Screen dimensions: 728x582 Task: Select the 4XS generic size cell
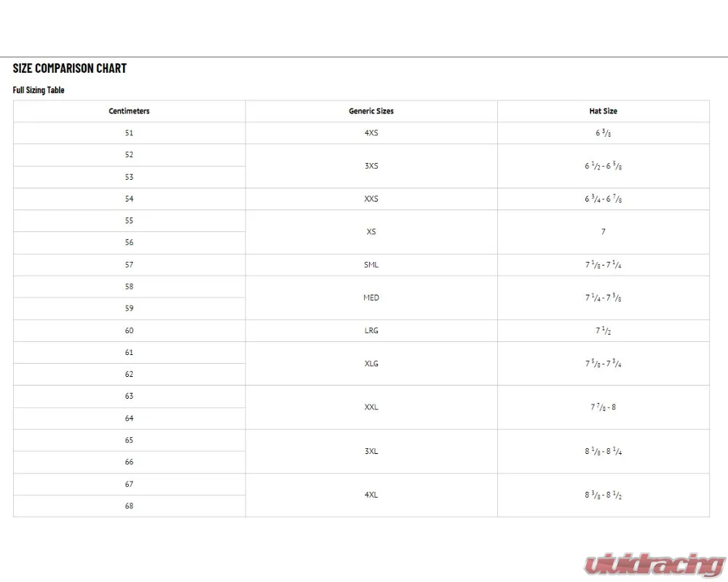pos(371,132)
